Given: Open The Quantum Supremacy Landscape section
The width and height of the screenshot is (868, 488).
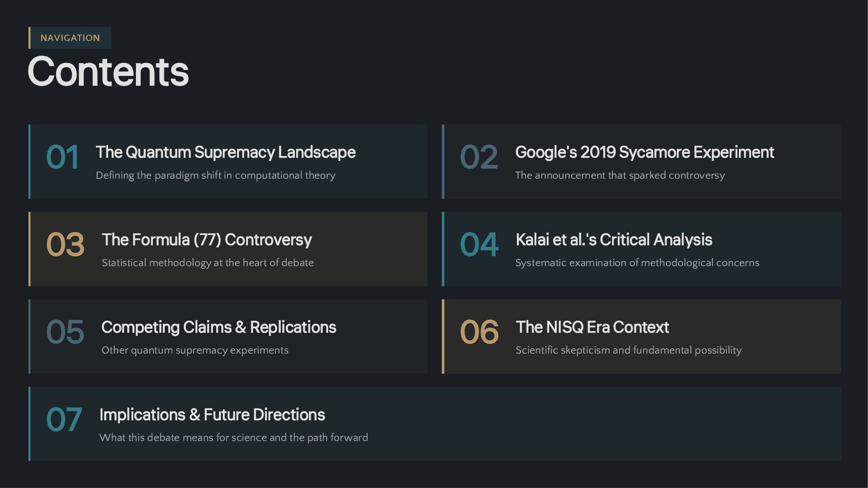Looking at the screenshot, I should point(225,152).
